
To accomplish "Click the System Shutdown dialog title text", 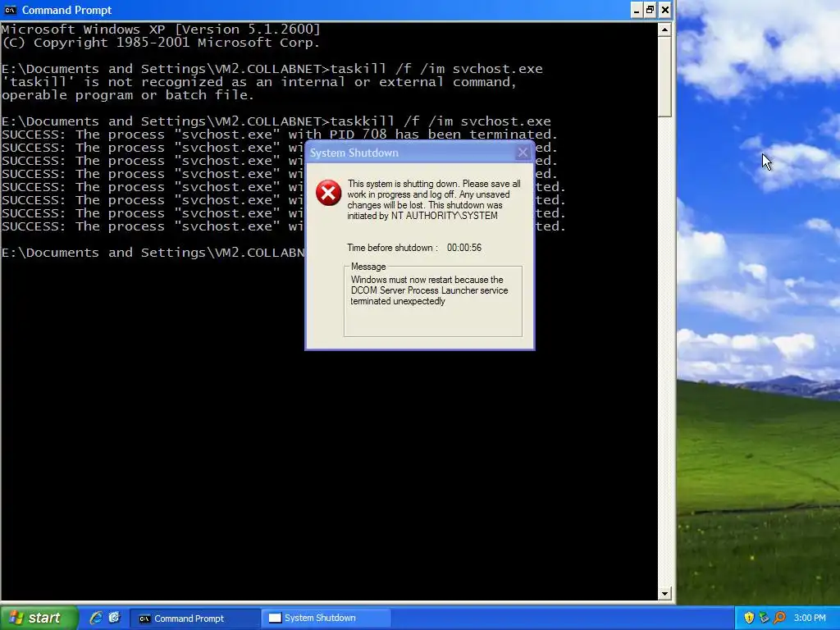I will point(354,153).
